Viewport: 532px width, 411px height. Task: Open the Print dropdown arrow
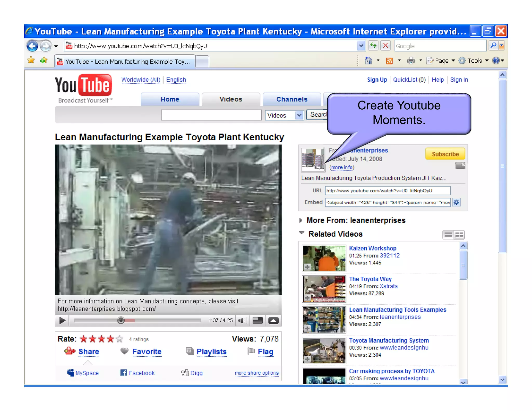pyautogui.click(x=421, y=61)
